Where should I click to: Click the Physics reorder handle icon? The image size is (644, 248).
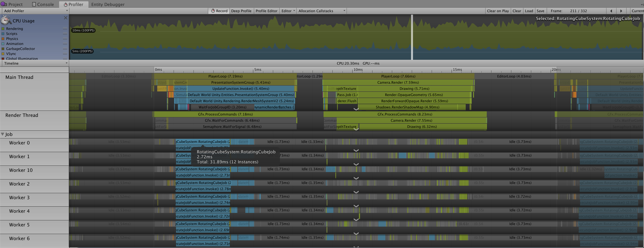click(65, 38)
